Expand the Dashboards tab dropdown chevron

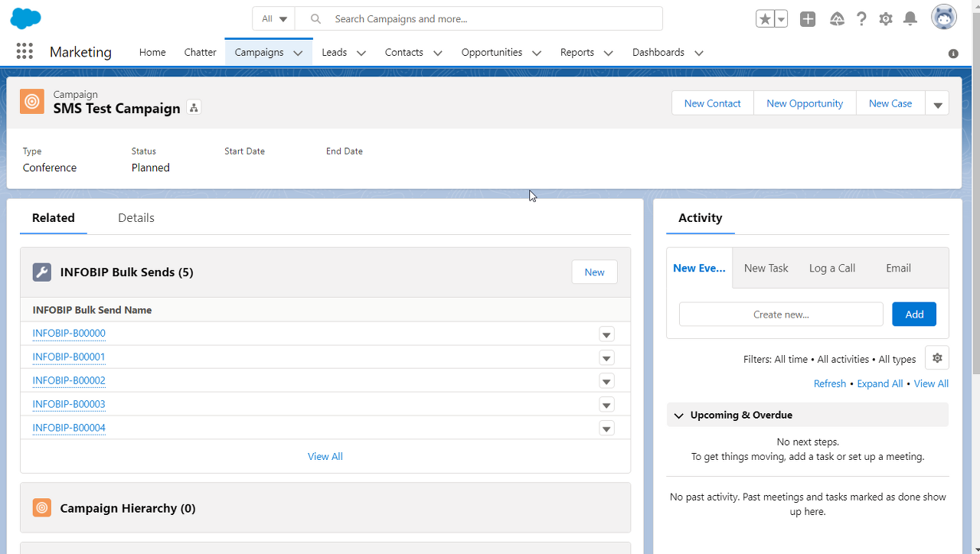[x=699, y=53]
